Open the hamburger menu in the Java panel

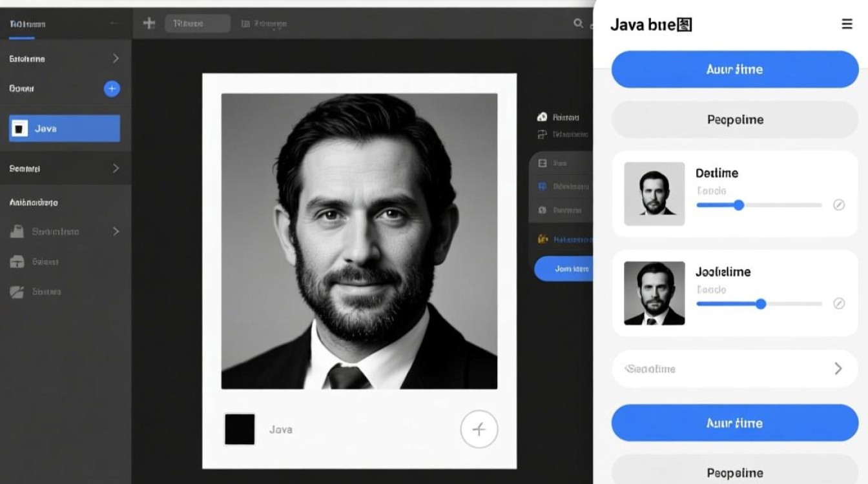click(847, 25)
